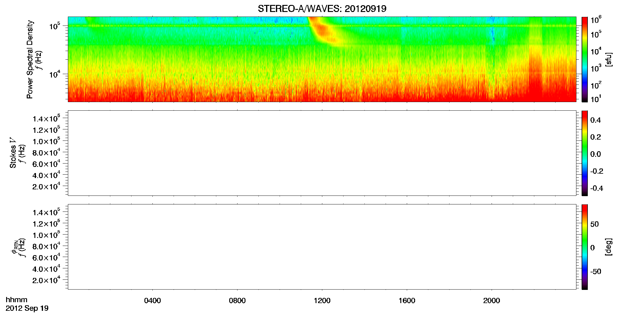Image resolution: width=644 pixels, height=332 pixels.
Task: Select the "10^2" tick on sfu colorbar
Action: pyautogui.click(x=596, y=85)
